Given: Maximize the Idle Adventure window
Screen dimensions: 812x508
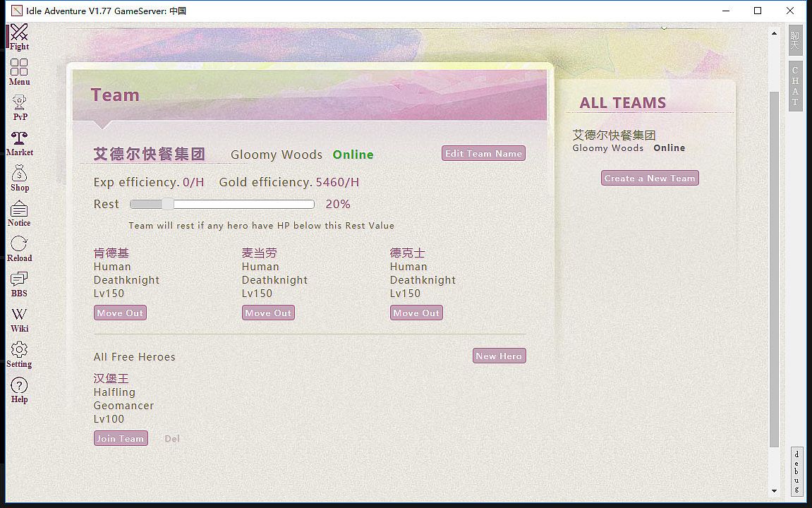Looking at the screenshot, I should tap(758, 11).
